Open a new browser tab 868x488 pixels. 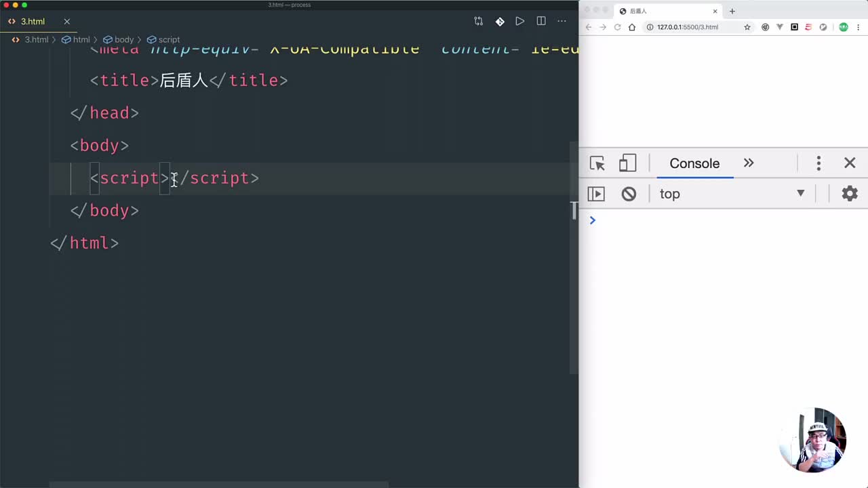click(x=732, y=11)
